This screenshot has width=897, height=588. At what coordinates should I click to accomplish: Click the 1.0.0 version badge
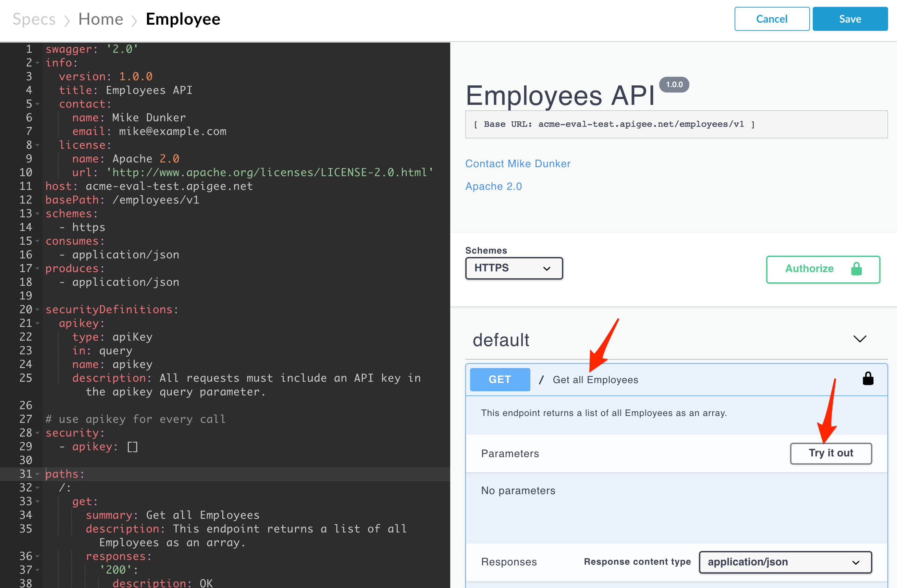[674, 84]
